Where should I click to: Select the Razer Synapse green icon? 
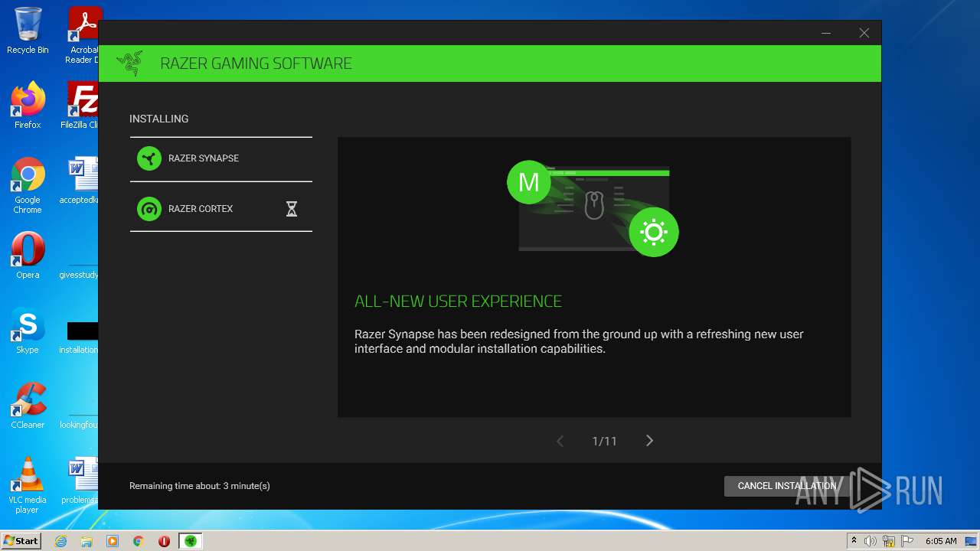[x=149, y=158]
